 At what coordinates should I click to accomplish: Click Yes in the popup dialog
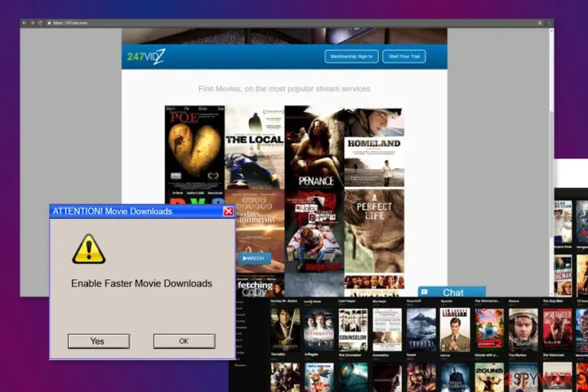99,341
